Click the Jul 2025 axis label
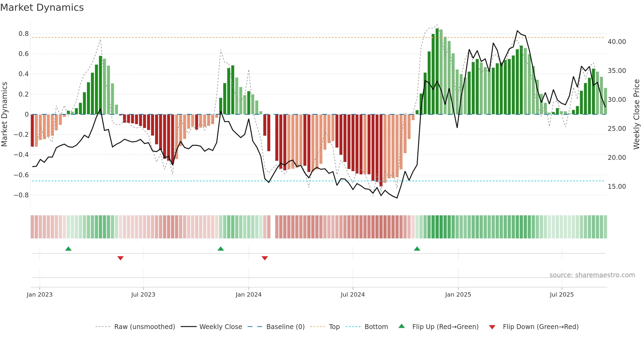The height and width of the screenshot is (362, 644). click(562, 294)
